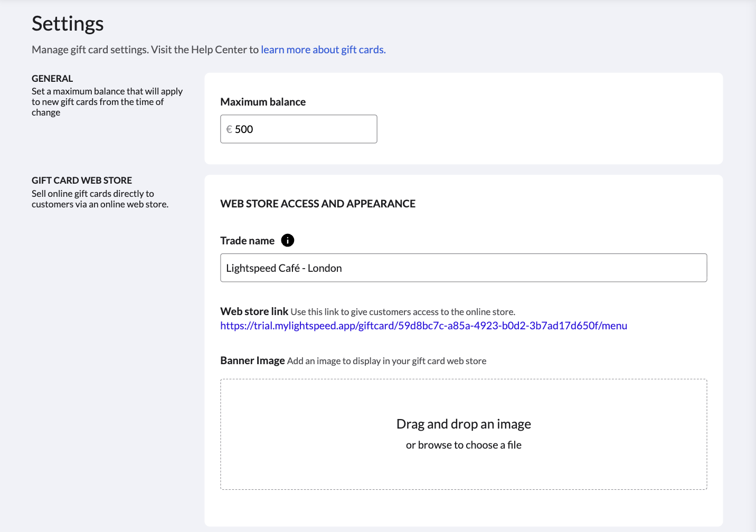Click the Banner Image drop zone
The image size is (756, 532).
(x=464, y=434)
